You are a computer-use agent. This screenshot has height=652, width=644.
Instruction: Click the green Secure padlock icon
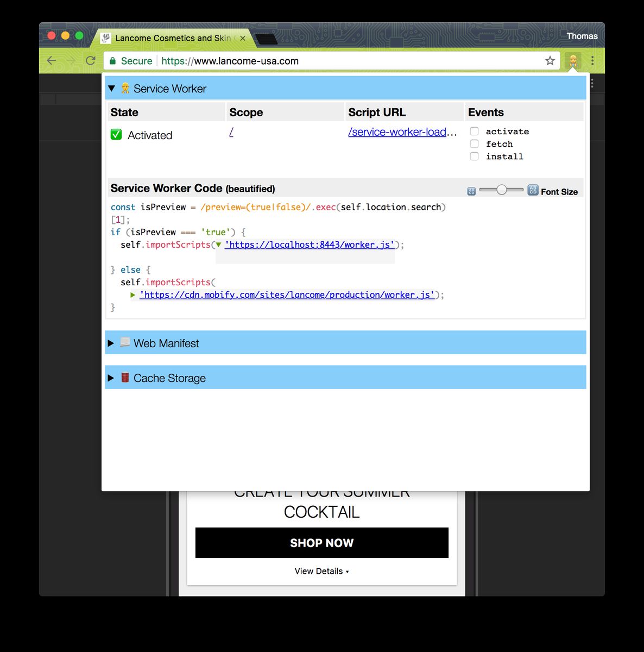point(113,61)
